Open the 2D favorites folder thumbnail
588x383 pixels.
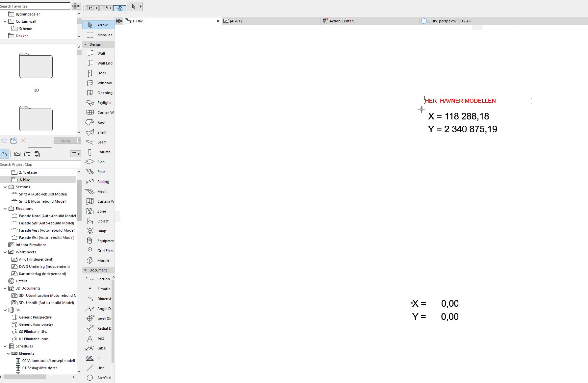[36, 66]
